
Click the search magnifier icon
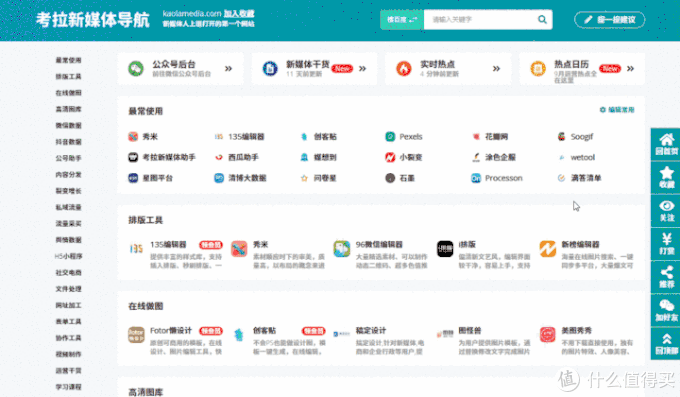542,20
